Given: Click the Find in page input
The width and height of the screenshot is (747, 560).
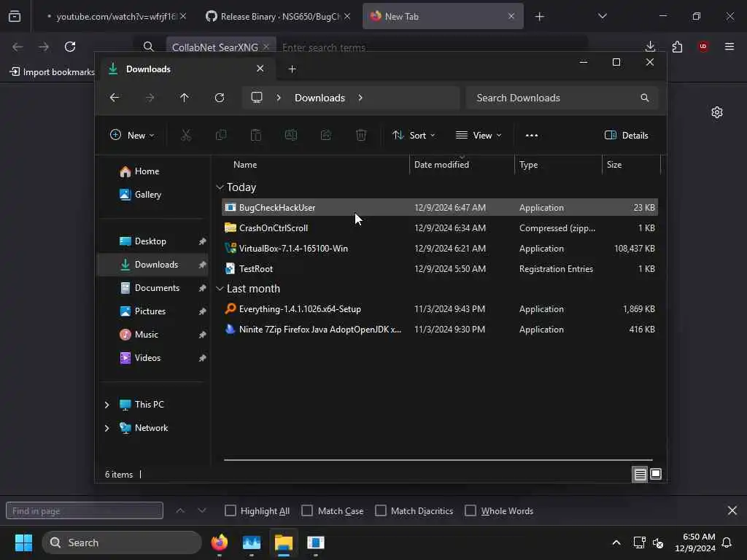Looking at the screenshot, I should tap(85, 510).
